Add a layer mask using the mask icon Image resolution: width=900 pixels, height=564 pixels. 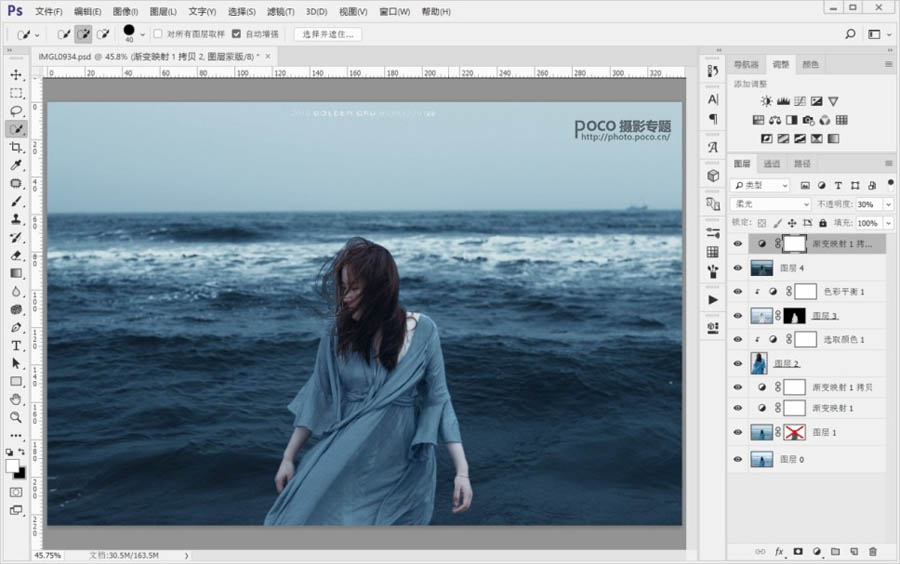798,551
